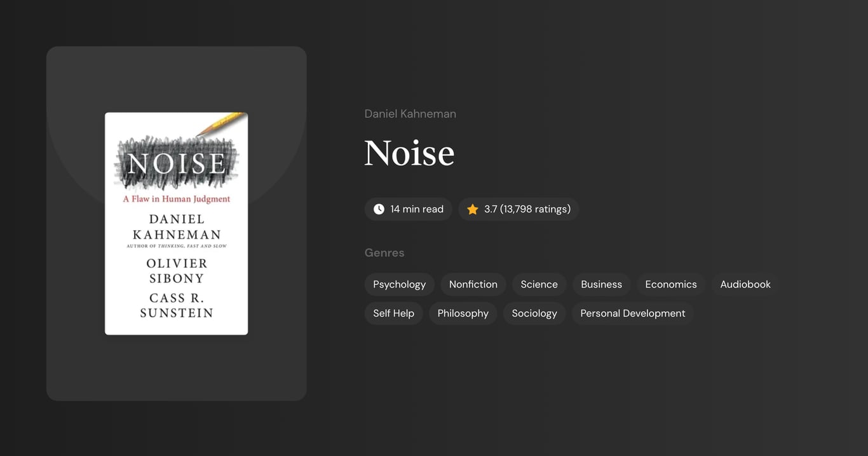The image size is (868, 456).
Task: Open the Psychology genre tag
Action: pos(399,284)
